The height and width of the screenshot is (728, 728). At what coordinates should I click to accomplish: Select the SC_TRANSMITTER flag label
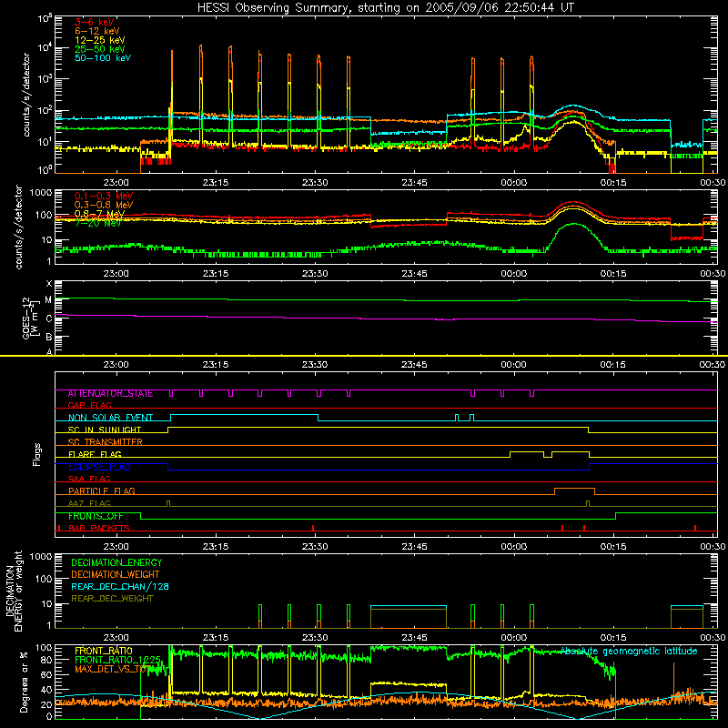tap(106, 442)
